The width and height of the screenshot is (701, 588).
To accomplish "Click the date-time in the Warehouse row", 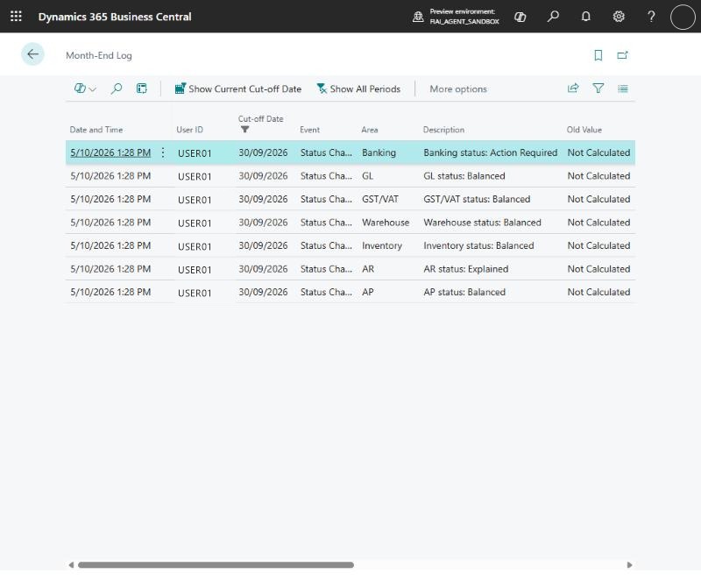I will tap(110, 223).
